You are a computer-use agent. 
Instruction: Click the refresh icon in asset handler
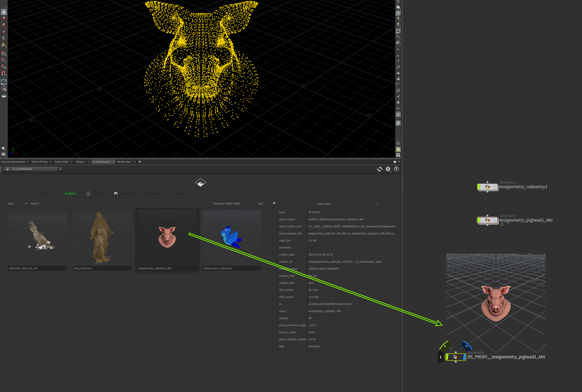[380, 169]
